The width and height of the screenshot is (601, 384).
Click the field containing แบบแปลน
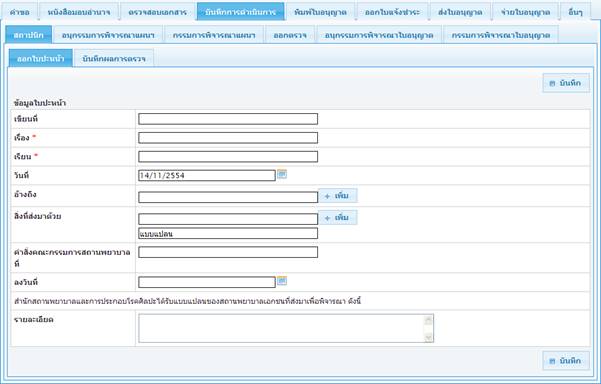(x=228, y=233)
